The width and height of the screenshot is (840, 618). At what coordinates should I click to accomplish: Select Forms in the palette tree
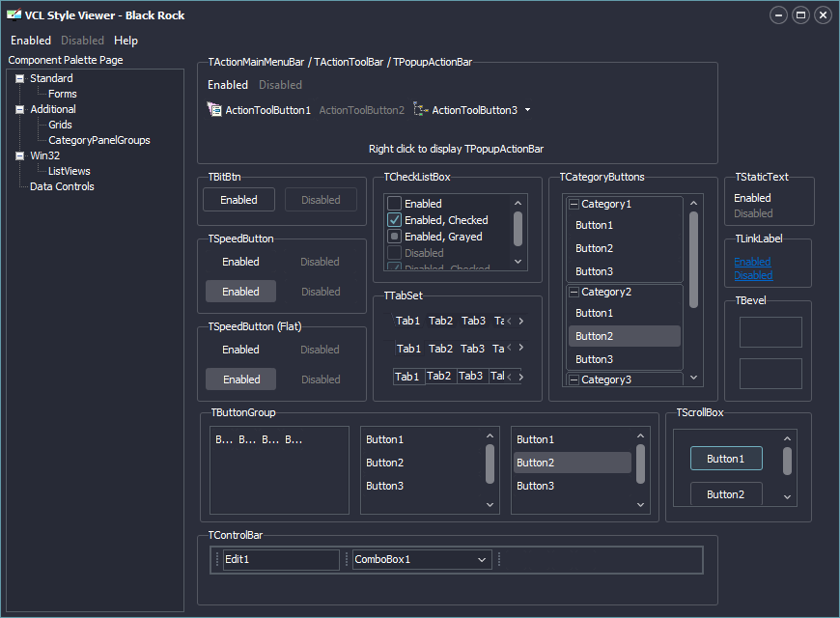[63, 94]
